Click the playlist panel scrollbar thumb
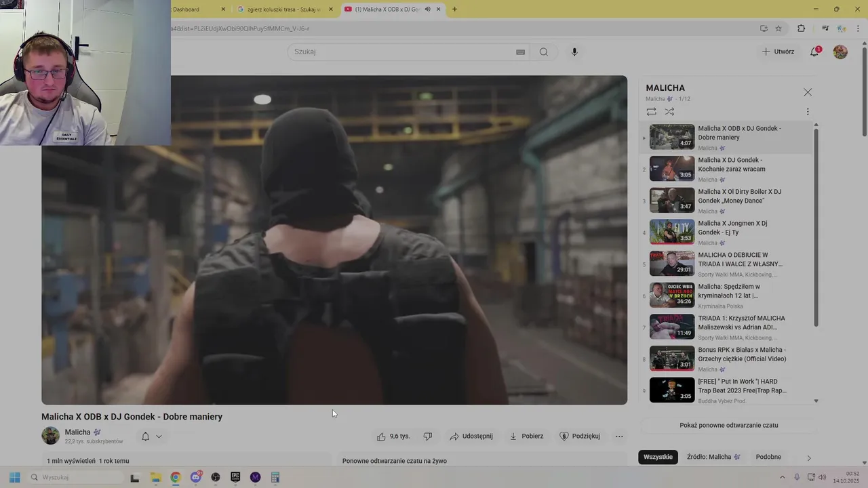 point(816,227)
